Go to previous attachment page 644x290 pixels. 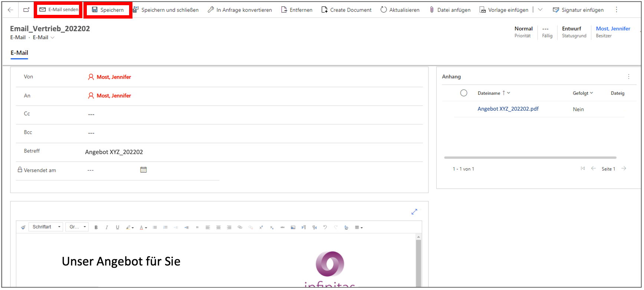594,169
